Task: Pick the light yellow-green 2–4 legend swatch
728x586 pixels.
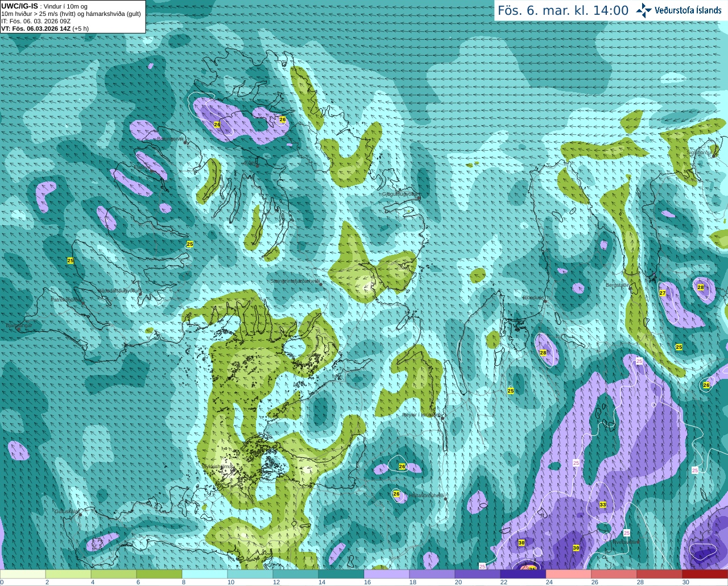Action: click(68, 574)
